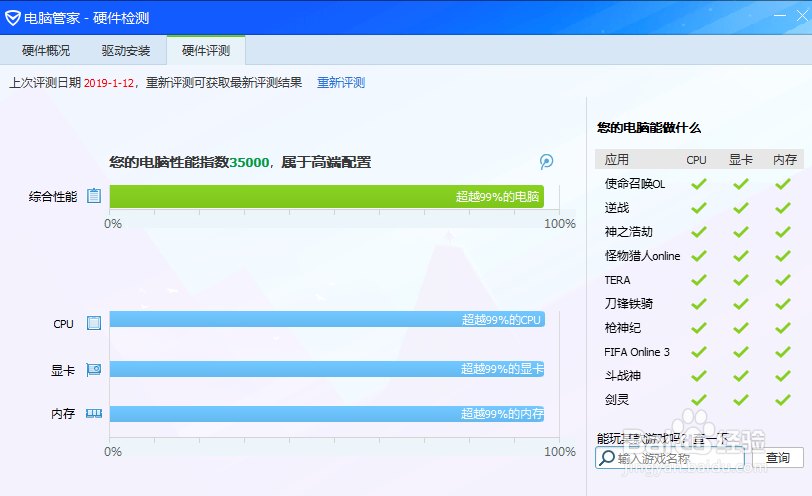Select the 怪物猎人online entry
The image size is (812, 496).
point(642,256)
